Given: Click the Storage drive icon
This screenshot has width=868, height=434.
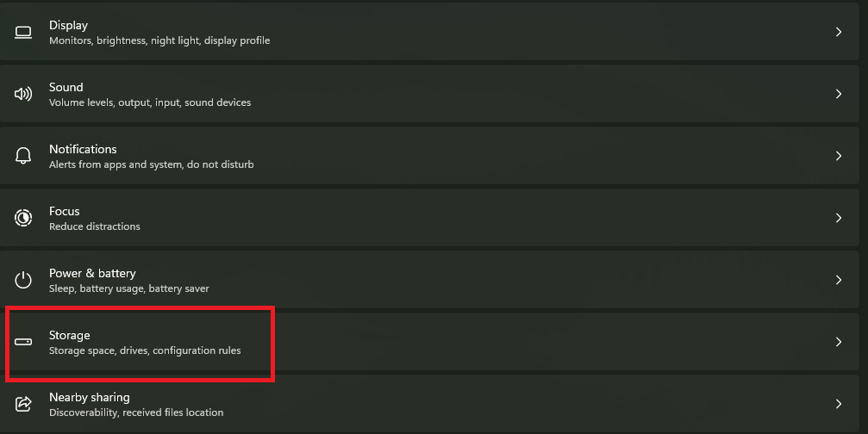Looking at the screenshot, I should pos(23,342).
